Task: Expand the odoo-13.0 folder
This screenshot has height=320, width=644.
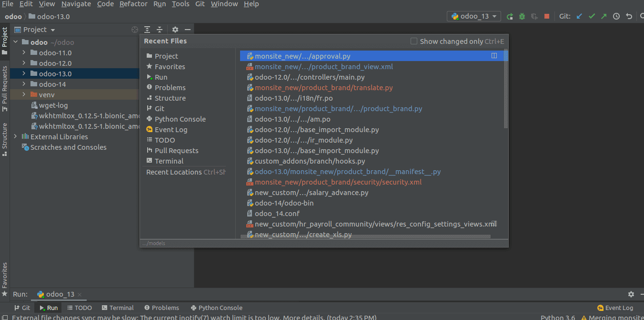Action: tap(24, 73)
